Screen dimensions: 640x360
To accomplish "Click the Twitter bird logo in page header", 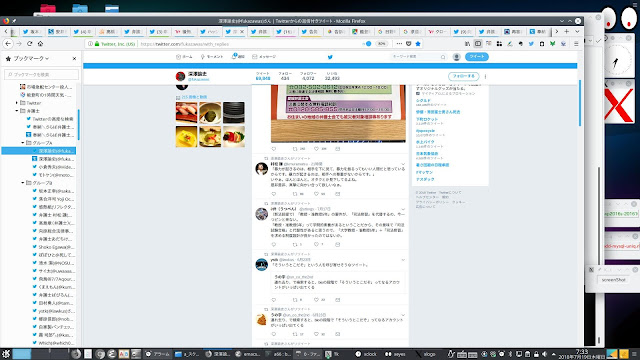I will (x=330, y=57).
